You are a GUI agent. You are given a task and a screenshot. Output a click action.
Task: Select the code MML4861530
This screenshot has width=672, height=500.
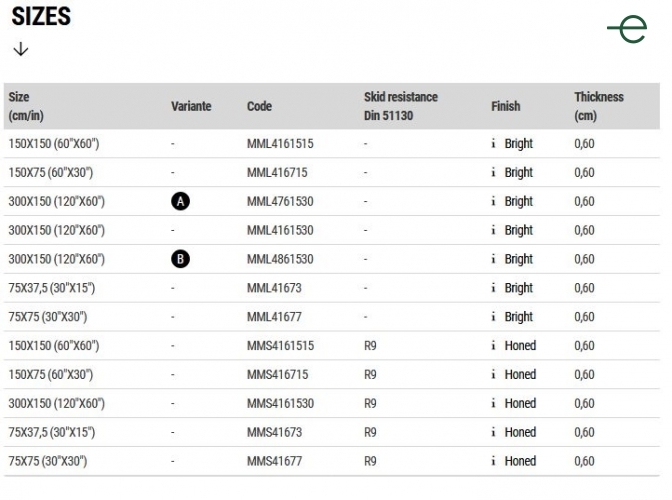(x=280, y=259)
